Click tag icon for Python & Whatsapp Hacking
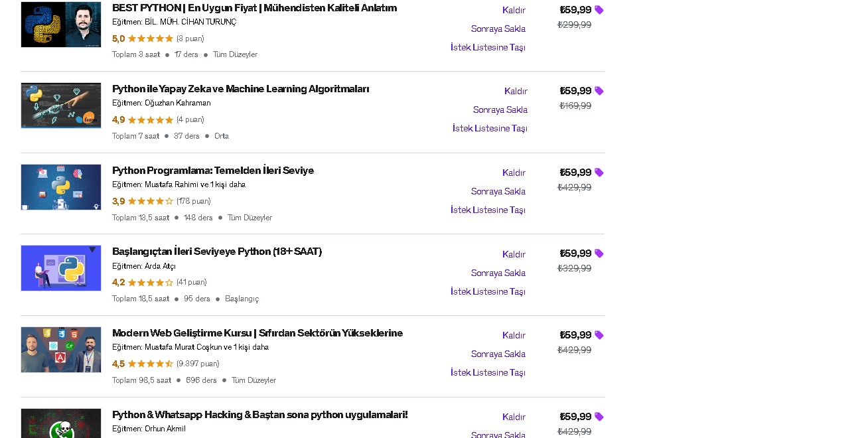This screenshot has height=438, width=868. pyautogui.click(x=599, y=417)
